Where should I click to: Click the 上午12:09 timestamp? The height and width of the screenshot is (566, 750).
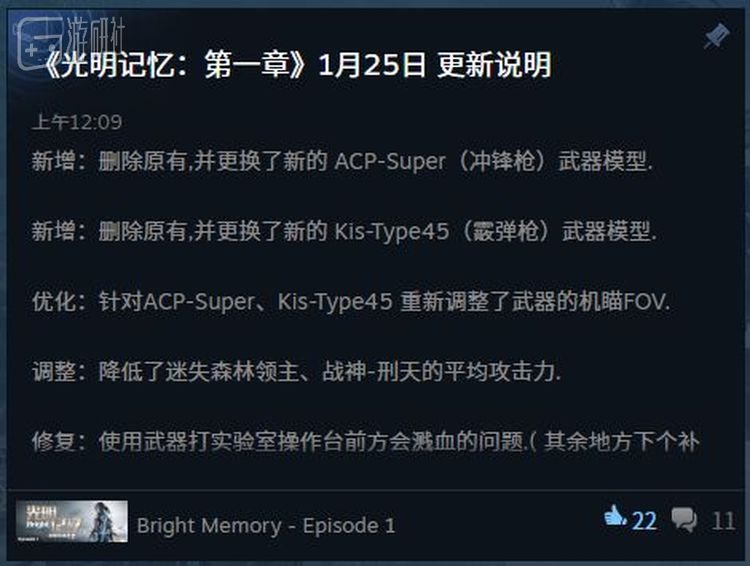pyautogui.click(x=77, y=122)
